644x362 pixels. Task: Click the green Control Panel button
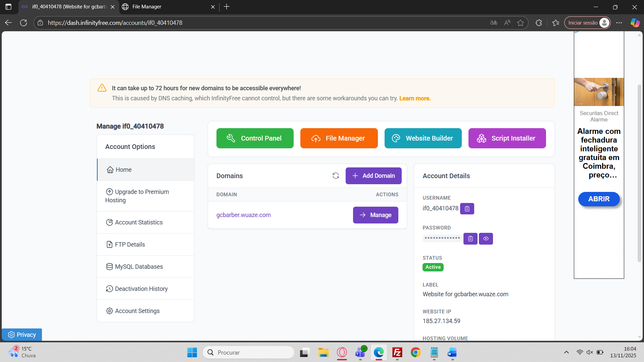coord(255,138)
